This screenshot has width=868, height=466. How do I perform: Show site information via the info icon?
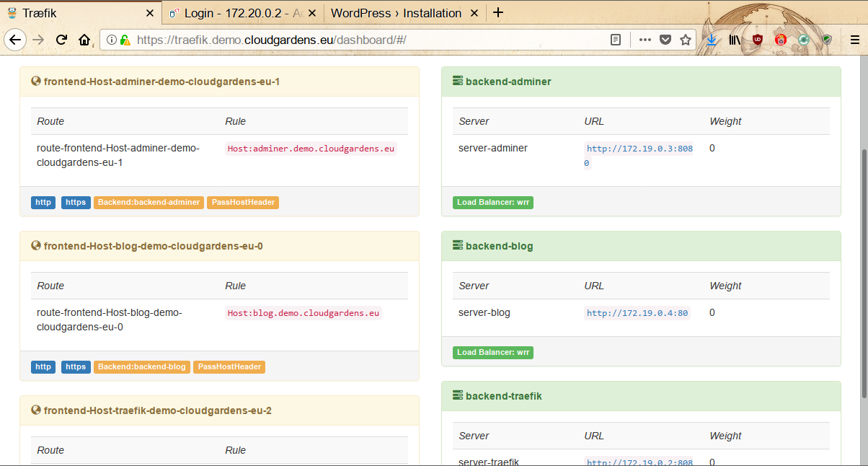[112, 40]
